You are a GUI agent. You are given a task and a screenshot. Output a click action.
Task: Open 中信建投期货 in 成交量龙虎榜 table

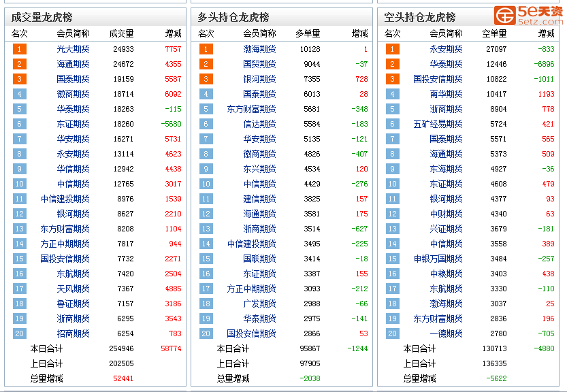click(65, 199)
